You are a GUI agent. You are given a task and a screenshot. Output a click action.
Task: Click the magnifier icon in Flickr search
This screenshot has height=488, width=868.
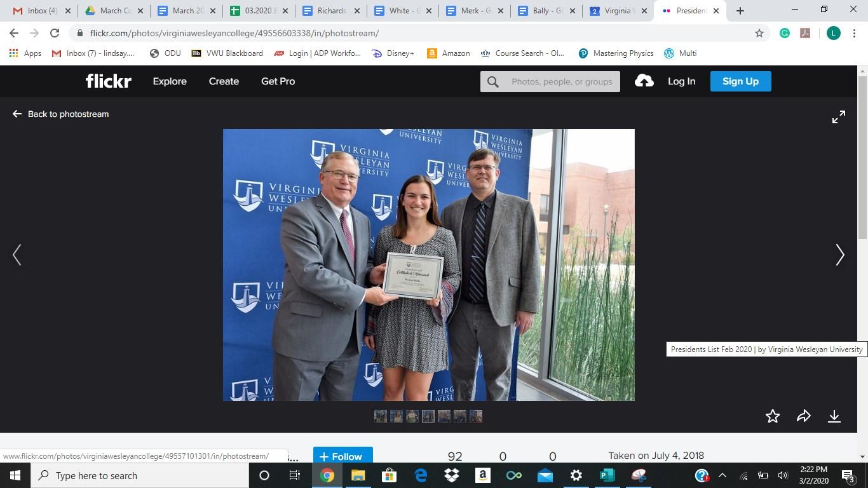pyautogui.click(x=493, y=81)
